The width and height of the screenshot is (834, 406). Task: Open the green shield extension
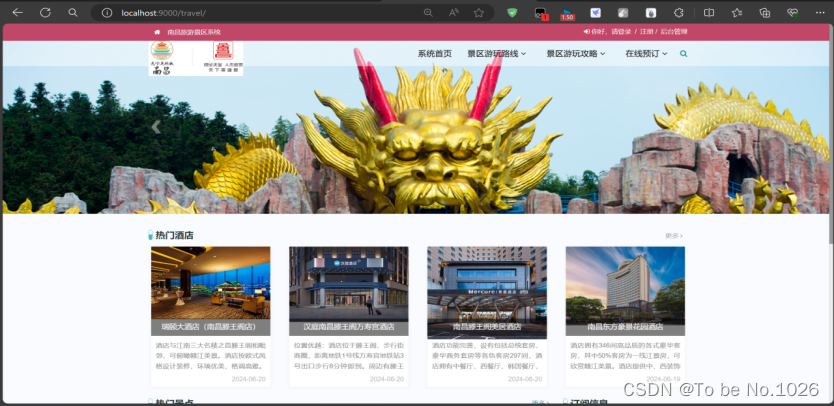(512, 13)
